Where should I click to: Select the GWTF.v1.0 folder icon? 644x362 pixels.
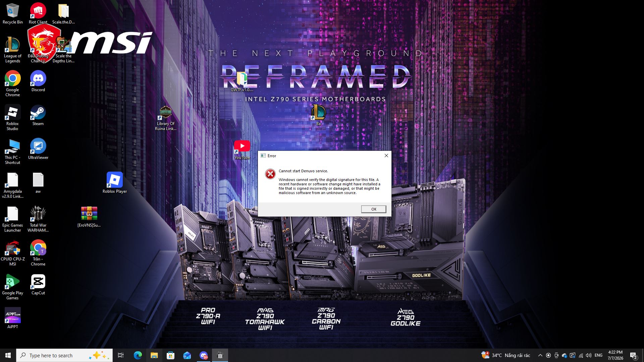242,81
